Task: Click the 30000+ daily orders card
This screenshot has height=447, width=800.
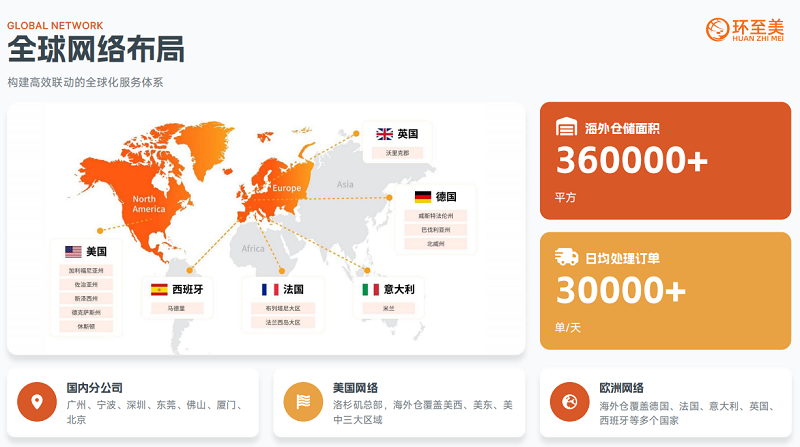Action: coord(665,290)
